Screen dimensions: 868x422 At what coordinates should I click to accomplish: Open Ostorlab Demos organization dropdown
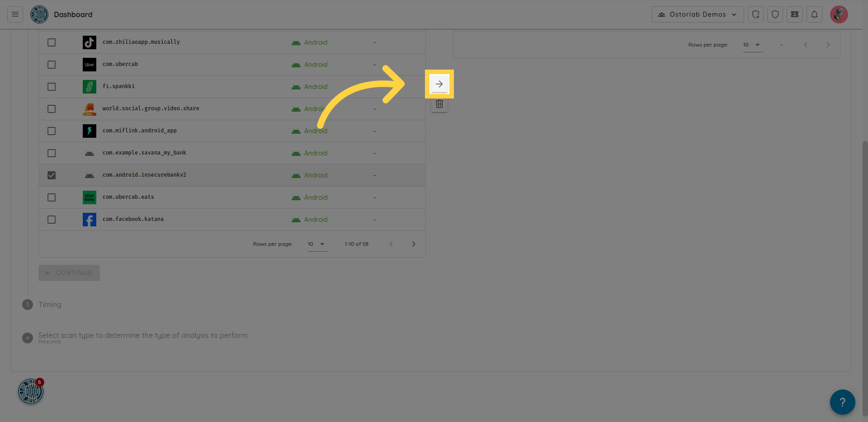click(x=698, y=14)
